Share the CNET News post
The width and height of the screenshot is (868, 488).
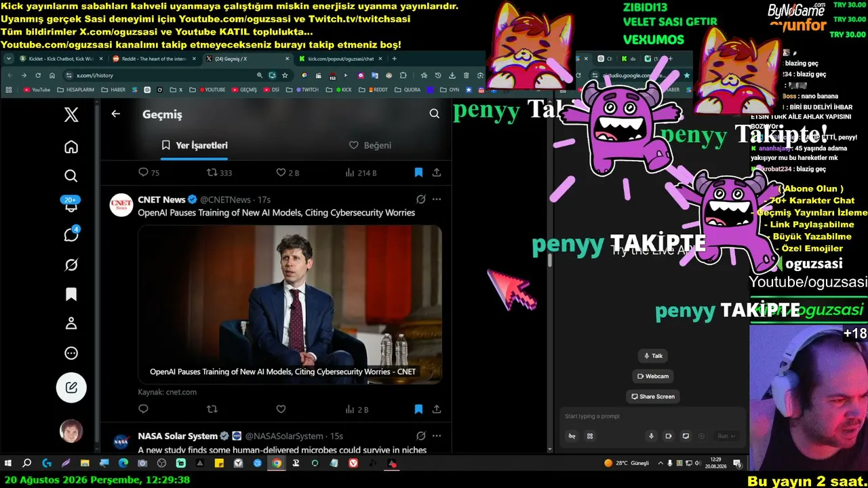coord(437,409)
